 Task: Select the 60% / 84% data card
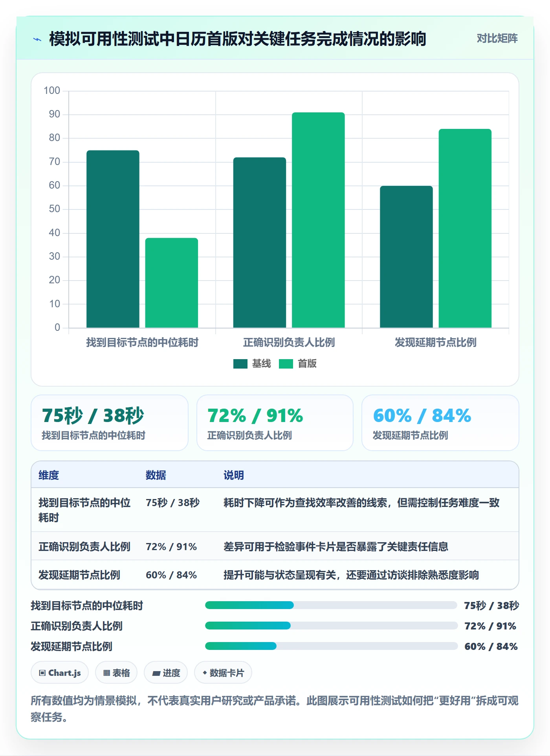pos(440,423)
